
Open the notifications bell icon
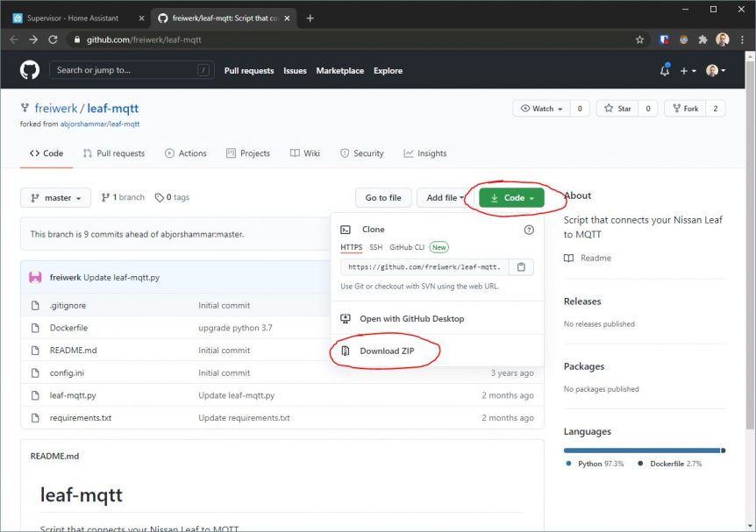click(664, 70)
